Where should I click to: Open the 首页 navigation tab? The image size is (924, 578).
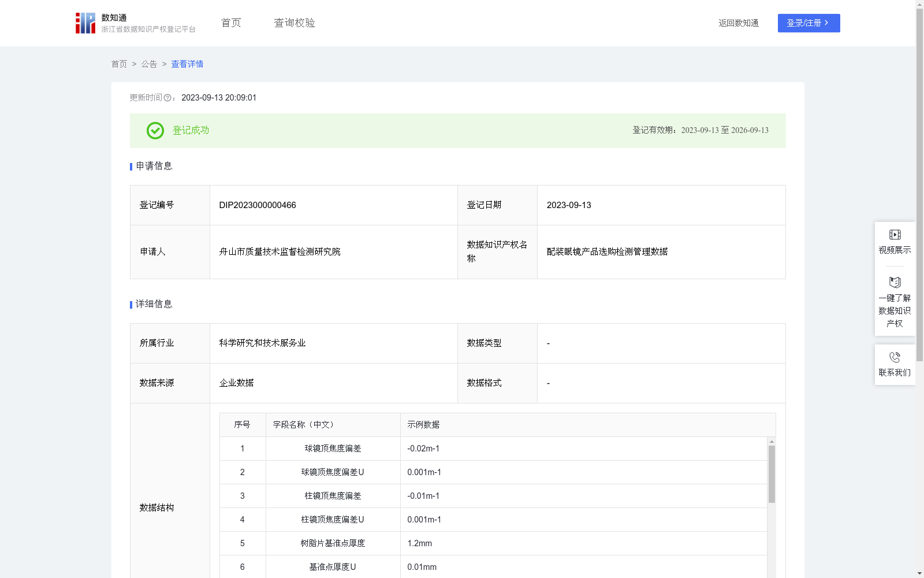click(x=231, y=23)
